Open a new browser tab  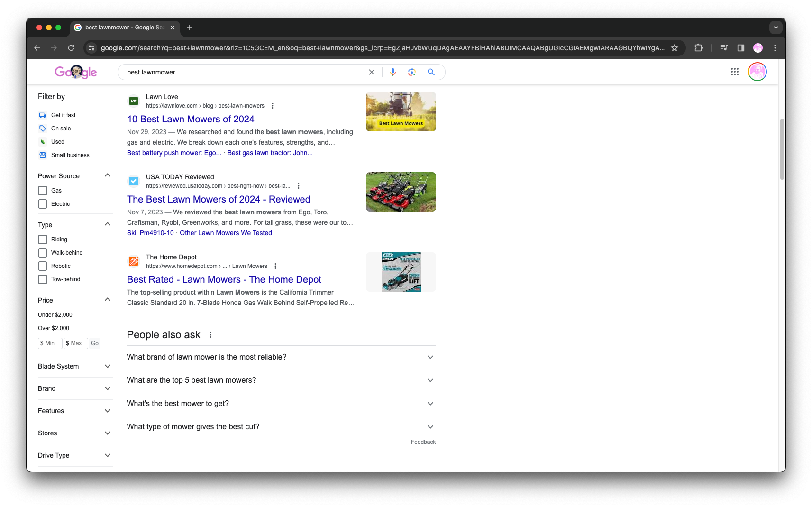pos(190,28)
